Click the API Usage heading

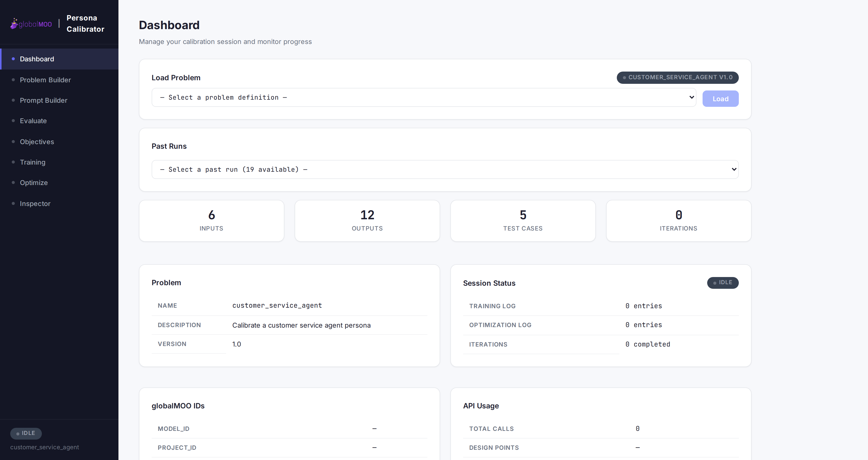(x=481, y=406)
